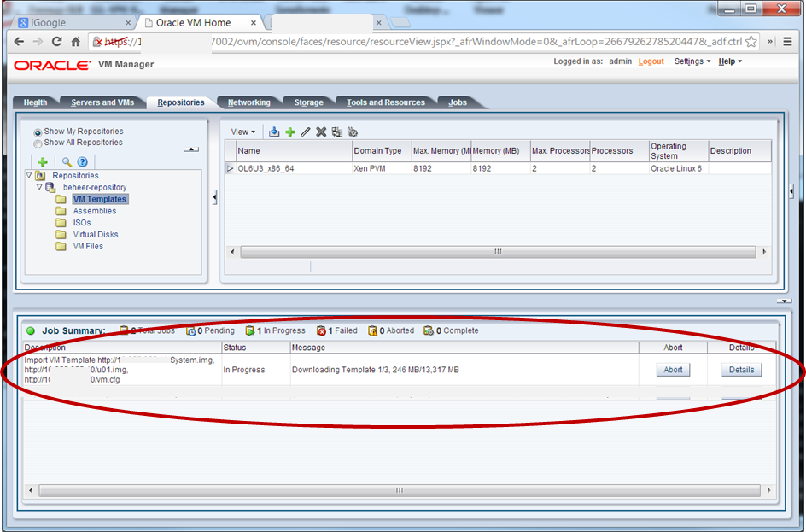The image size is (806, 532).
Task: Expand the OL6U3_x86_64 template row
Action: coord(230,168)
